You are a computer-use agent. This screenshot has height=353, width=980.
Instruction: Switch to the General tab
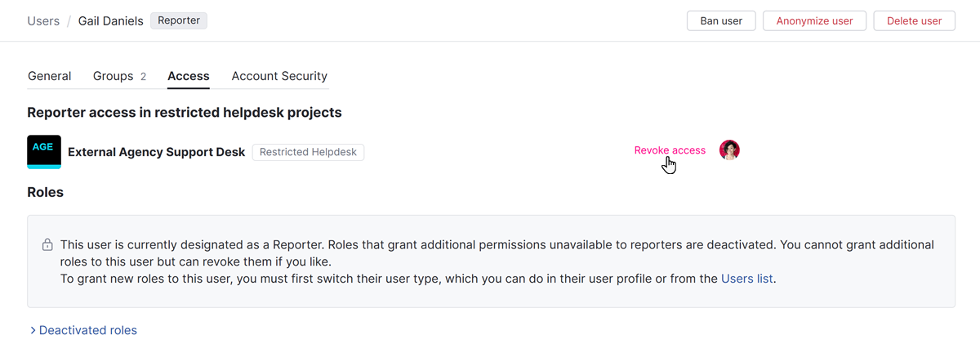click(x=50, y=76)
